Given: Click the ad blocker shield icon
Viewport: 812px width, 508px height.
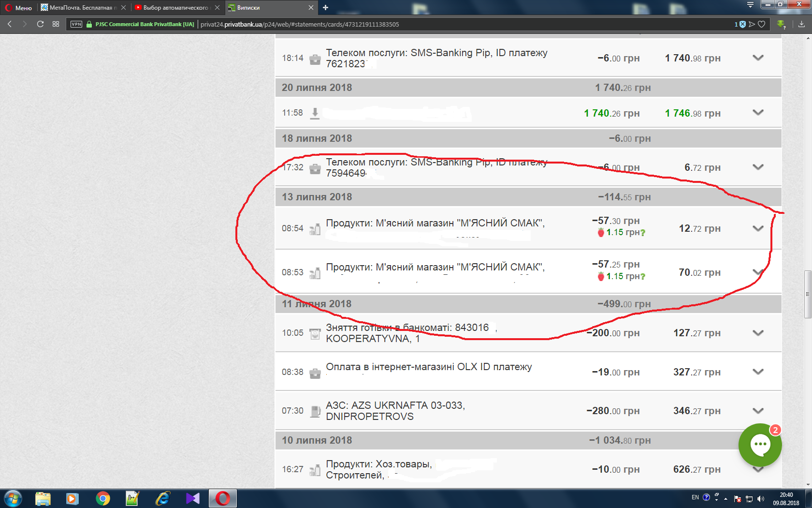Looking at the screenshot, I should tap(742, 24).
